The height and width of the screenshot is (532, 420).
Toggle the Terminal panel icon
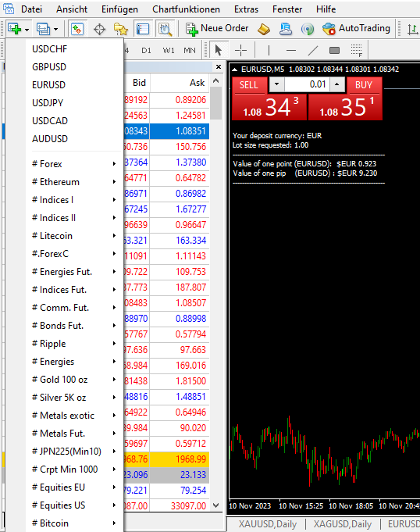coord(143,29)
